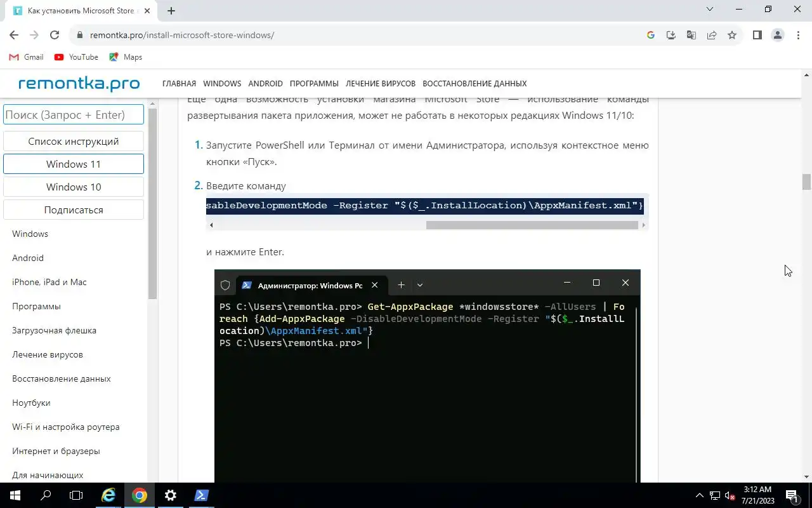Click Chrome icon on taskbar

[140, 495]
